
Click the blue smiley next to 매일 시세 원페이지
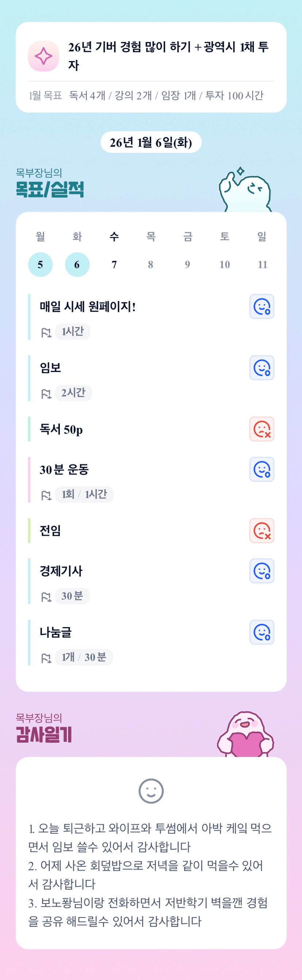tap(262, 306)
